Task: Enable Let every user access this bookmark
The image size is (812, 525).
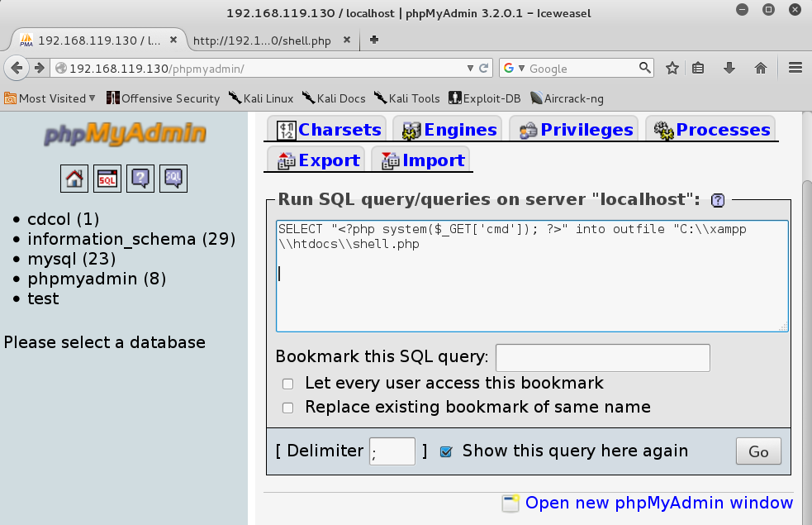Action: 288,384
